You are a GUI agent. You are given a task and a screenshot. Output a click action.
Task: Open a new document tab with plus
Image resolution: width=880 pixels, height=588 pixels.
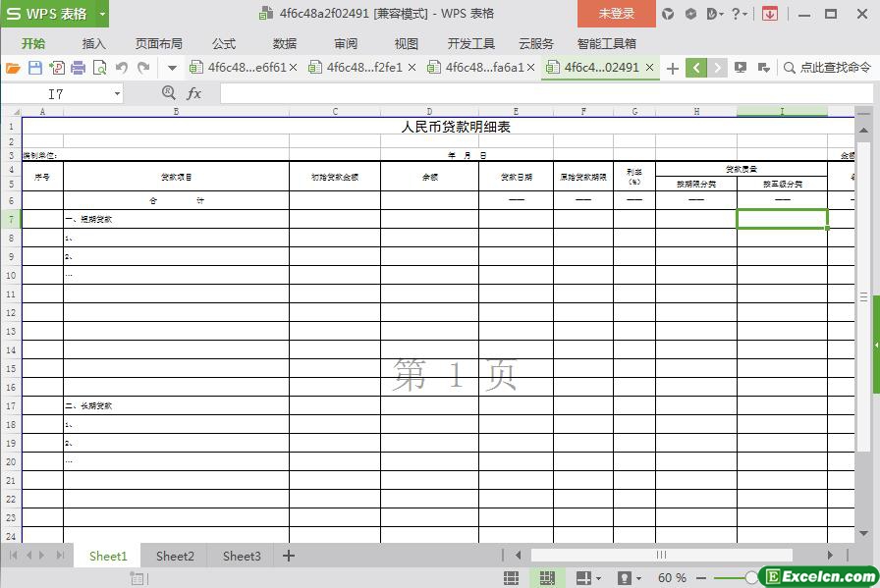(672, 68)
